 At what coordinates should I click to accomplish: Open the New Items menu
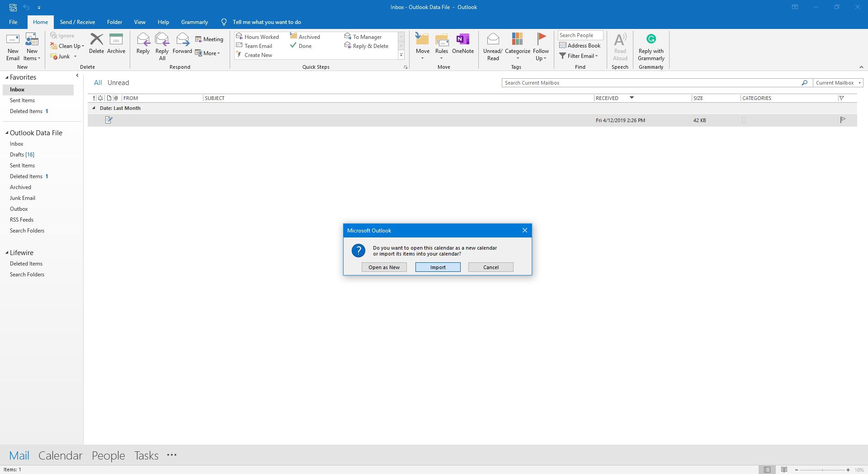pos(32,47)
